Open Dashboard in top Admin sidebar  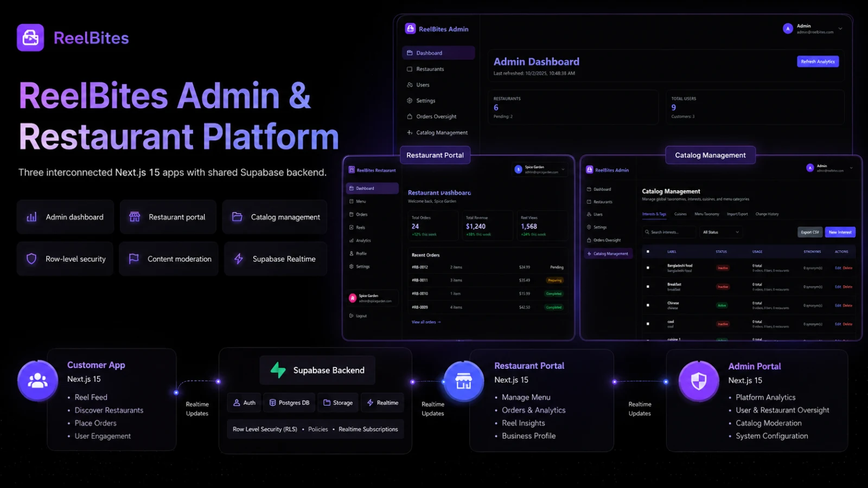point(438,53)
